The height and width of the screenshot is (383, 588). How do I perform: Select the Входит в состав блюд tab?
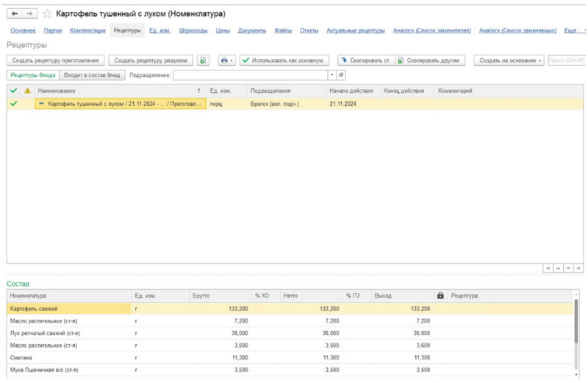[91, 75]
